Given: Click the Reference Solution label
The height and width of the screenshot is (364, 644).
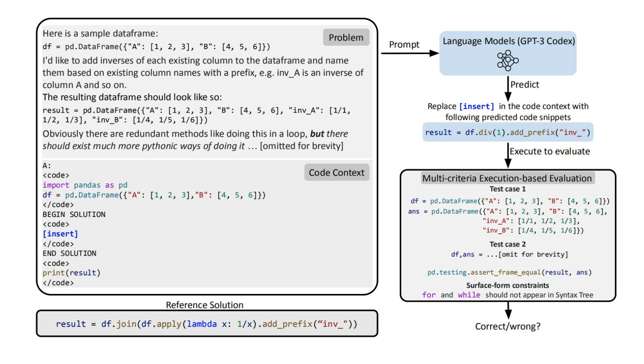Looking at the screenshot, I should point(204,305).
